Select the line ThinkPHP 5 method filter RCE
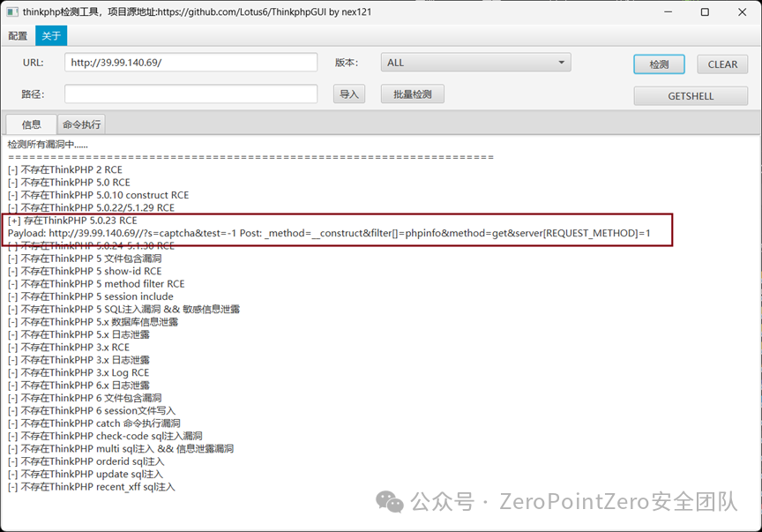The image size is (762, 532). coord(96,283)
